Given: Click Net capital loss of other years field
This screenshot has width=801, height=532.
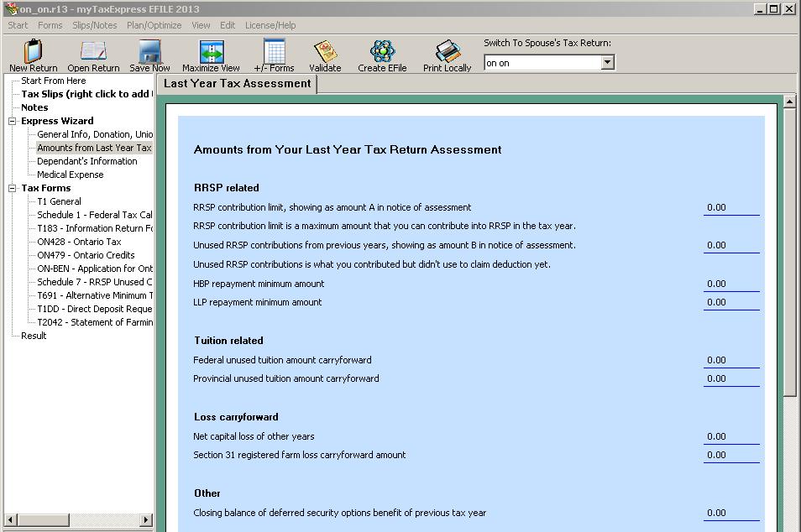Looking at the screenshot, I should (731, 437).
